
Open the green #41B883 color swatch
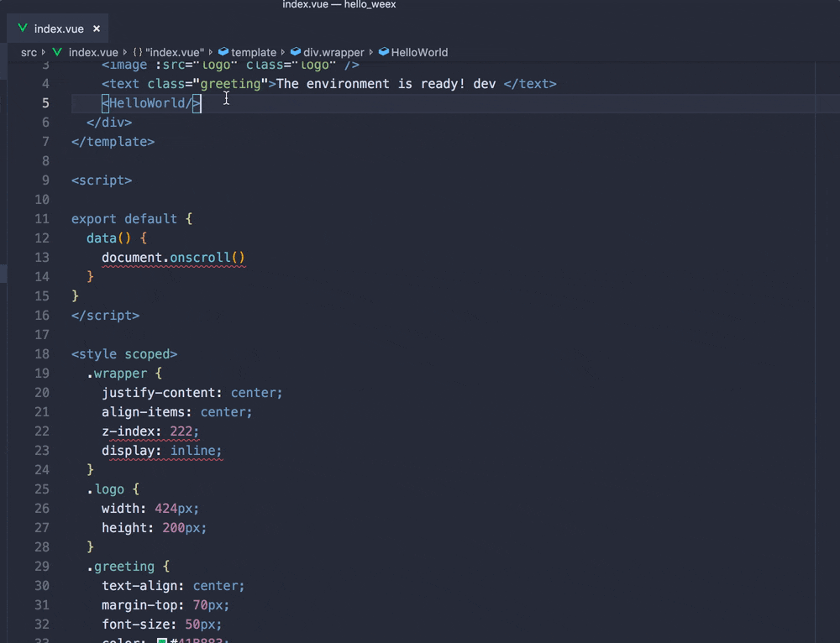[162, 641]
